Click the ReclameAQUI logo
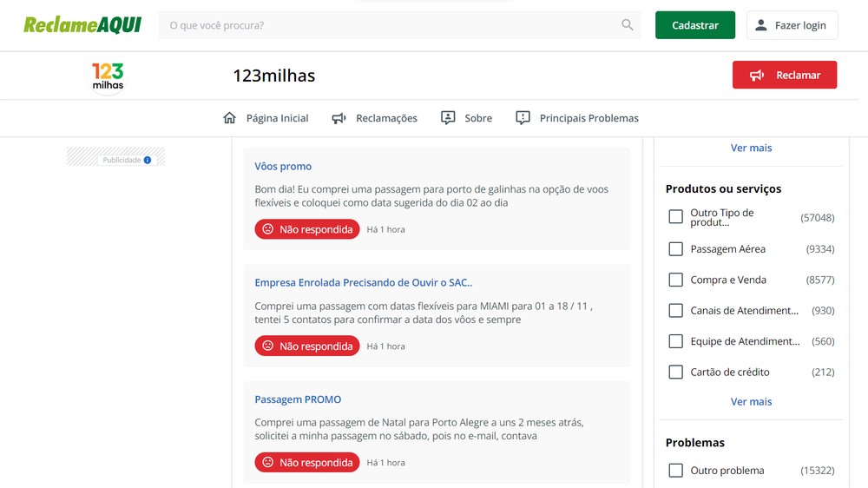 tap(82, 25)
